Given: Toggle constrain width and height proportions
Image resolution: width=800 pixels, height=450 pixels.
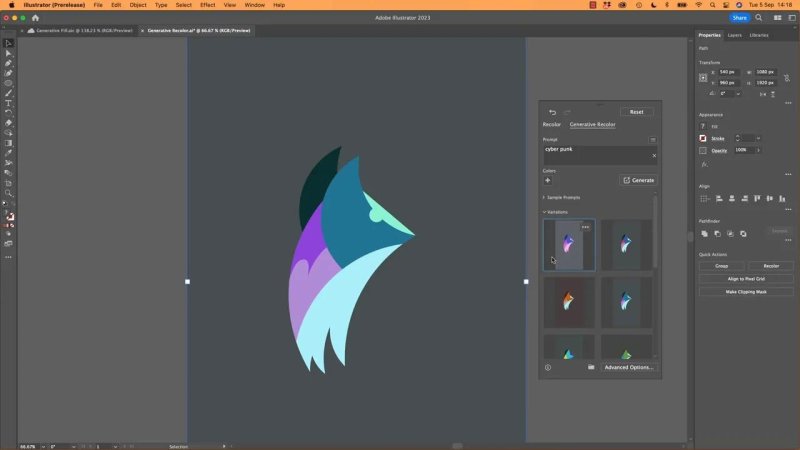Looking at the screenshot, I should click(787, 78).
